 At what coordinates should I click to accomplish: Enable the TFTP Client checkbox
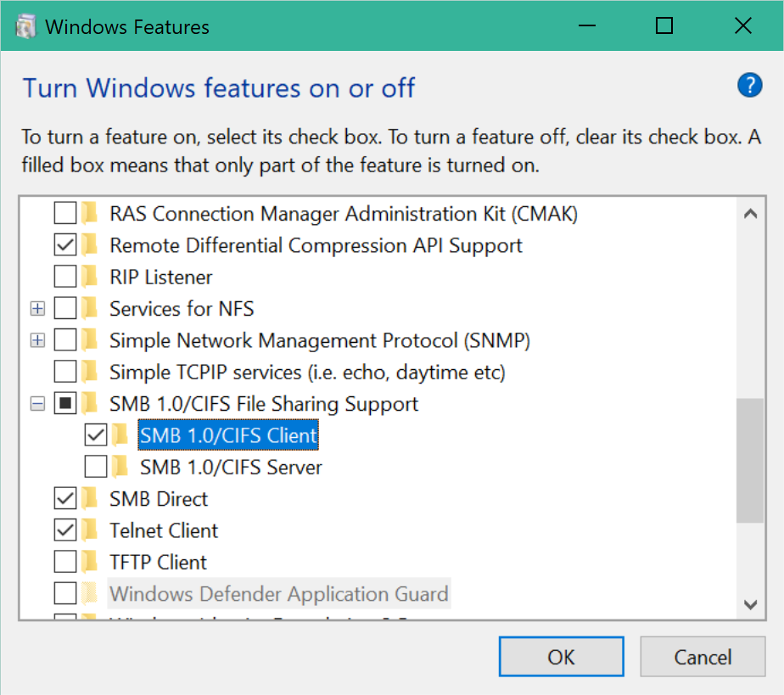[65, 562]
